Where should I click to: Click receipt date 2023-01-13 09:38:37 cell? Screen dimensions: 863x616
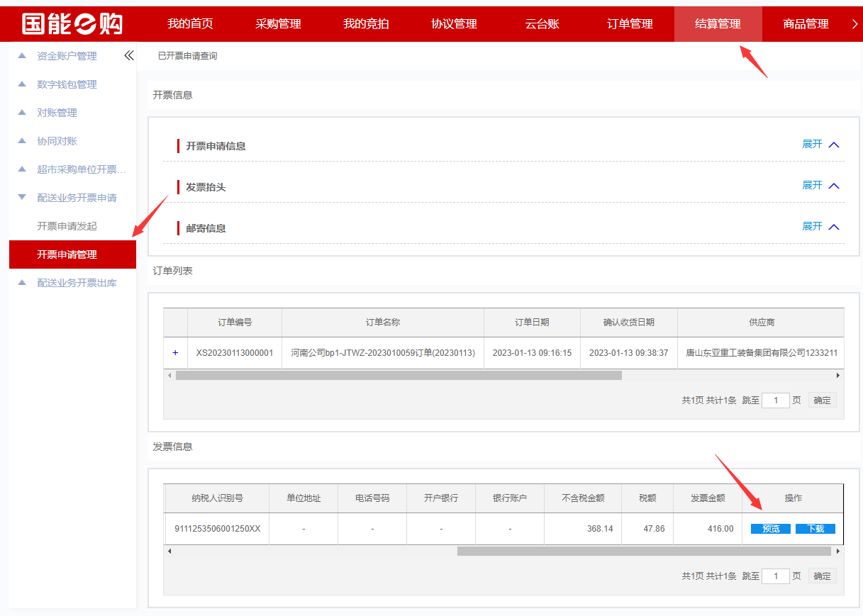629,353
